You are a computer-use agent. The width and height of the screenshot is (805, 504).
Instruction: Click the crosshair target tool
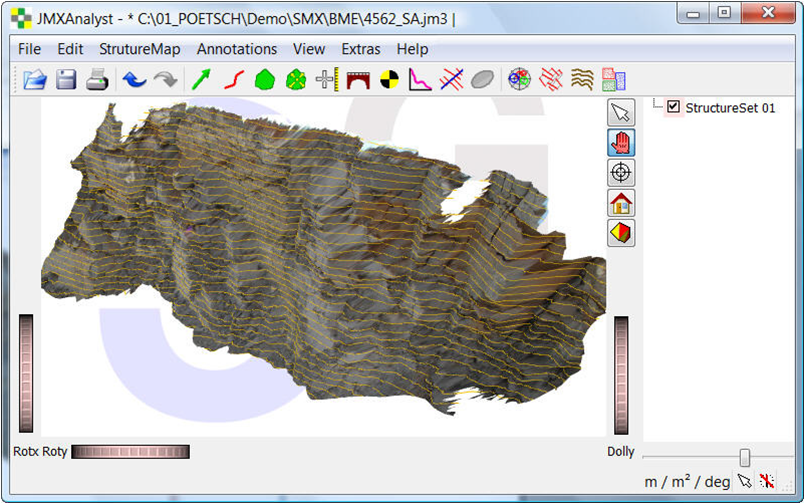point(621,173)
